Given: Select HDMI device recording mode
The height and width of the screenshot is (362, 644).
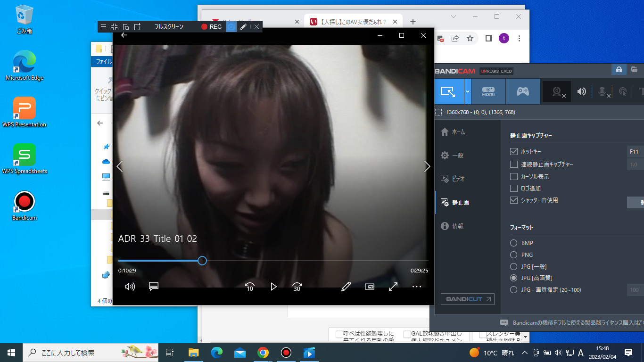Looking at the screenshot, I should 488,91.
